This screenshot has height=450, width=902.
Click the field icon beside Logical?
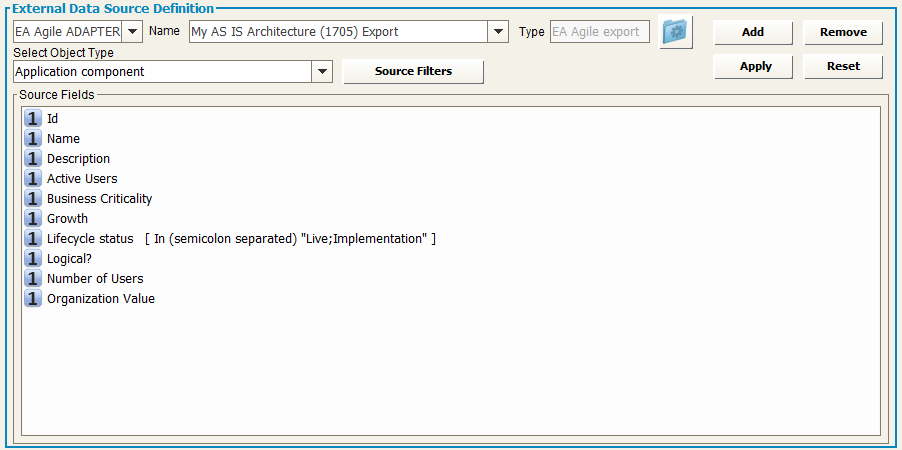pyautogui.click(x=33, y=258)
